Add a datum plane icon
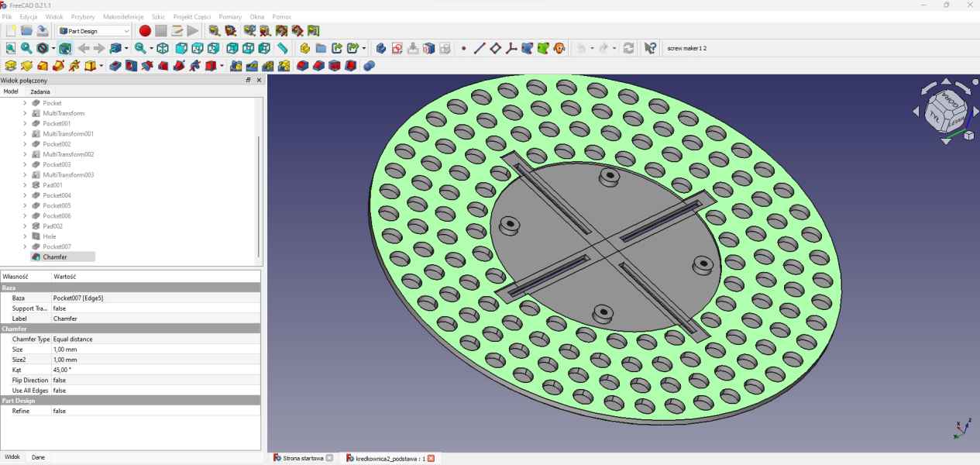The width and height of the screenshot is (980, 465). tap(496, 48)
